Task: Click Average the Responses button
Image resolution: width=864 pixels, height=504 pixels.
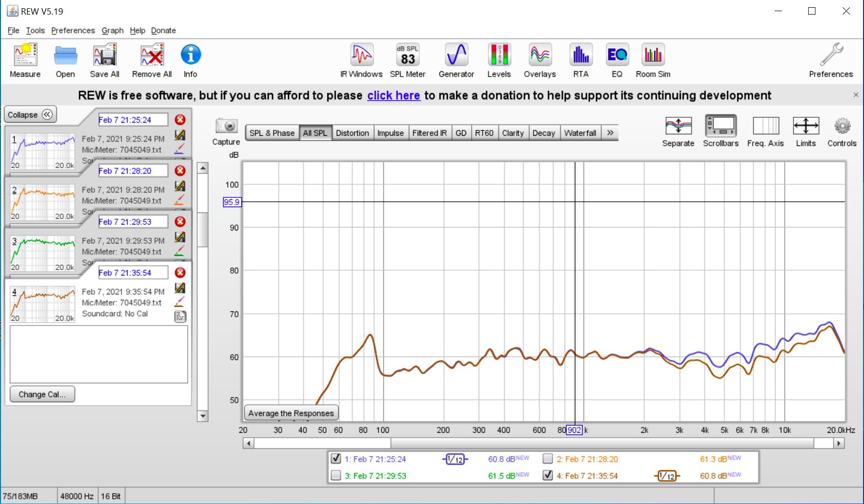Action: pyautogui.click(x=291, y=413)
